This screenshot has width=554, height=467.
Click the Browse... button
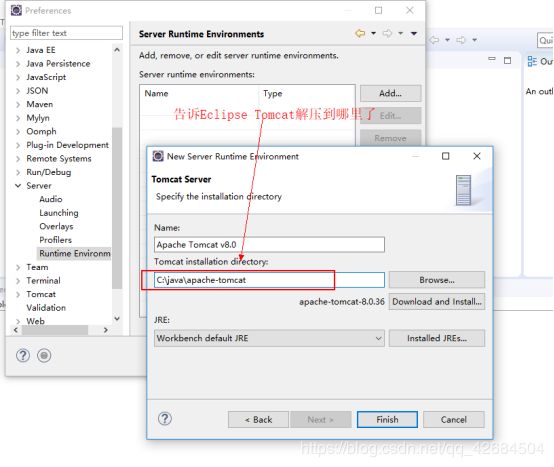tap(437, 280)
